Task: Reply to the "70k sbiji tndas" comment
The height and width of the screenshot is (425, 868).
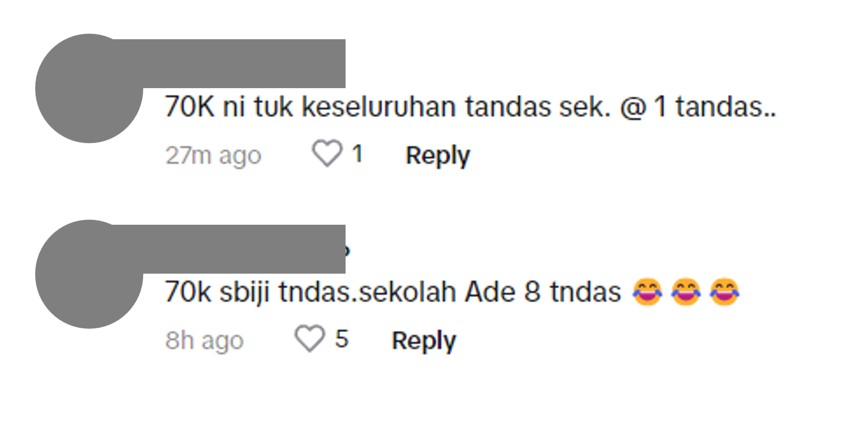Action: 424,341
